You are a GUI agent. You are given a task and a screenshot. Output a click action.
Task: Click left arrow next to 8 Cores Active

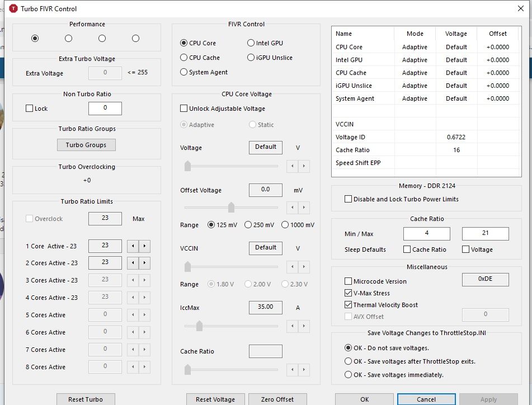(133, 366)
